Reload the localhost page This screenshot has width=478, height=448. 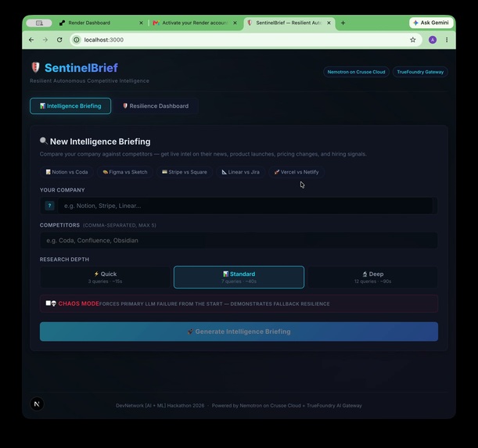point(59,40)
